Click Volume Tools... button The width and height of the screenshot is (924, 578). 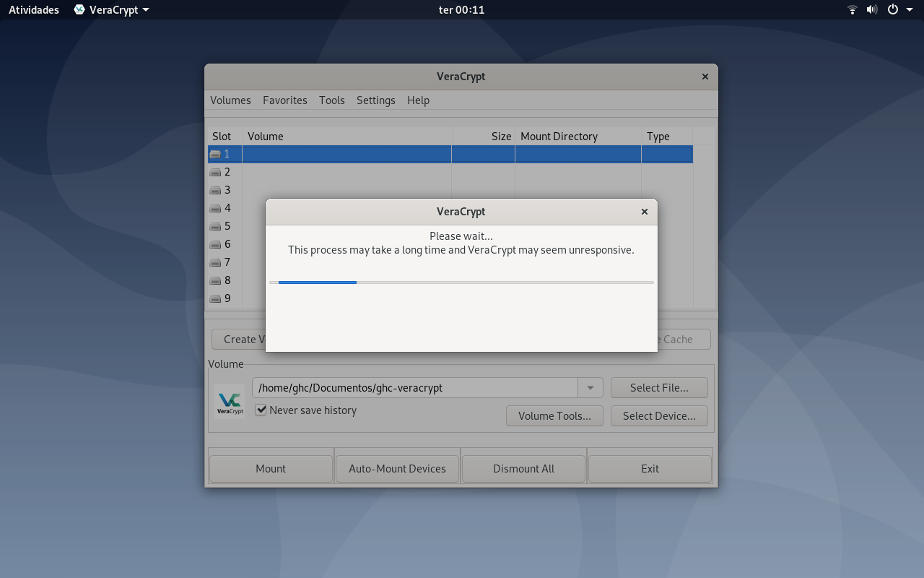coord(555,416)
